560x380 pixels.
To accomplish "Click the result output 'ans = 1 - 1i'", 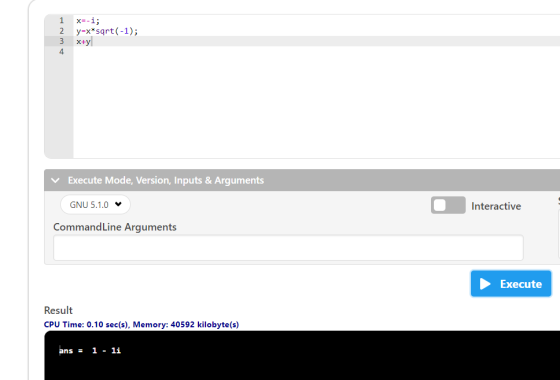I will click(90, 351).
